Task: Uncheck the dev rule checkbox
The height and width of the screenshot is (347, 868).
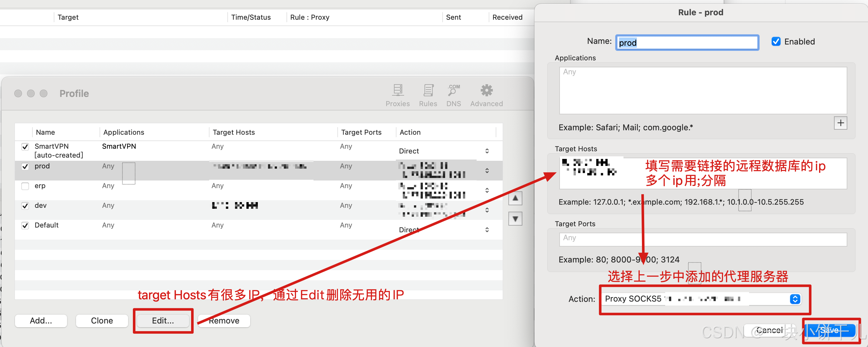Action: tap(25, 206)
